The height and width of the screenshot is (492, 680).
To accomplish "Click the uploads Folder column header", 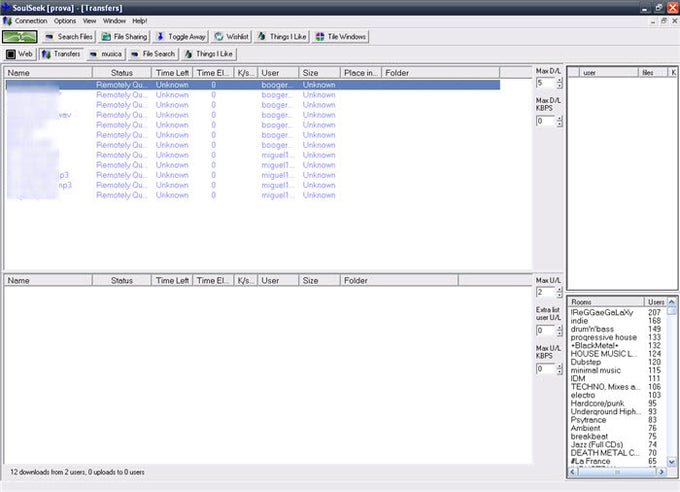I will tap(399, 281).
